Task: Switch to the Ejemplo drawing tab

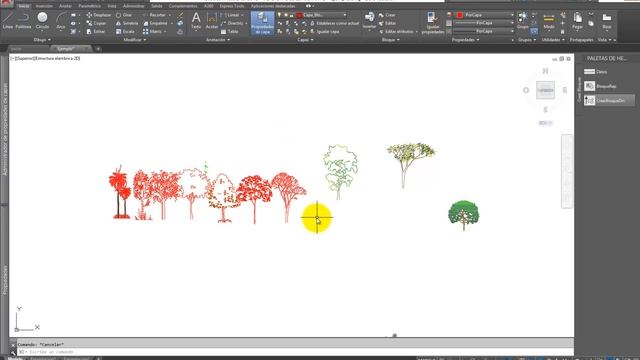Action: click(70, 49)
